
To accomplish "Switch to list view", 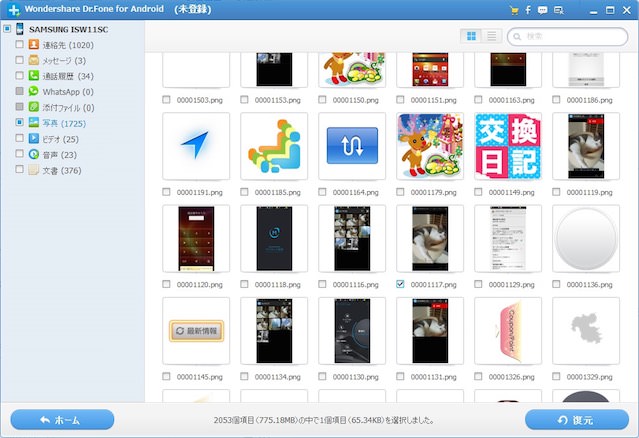I will [x=491, y=36].
